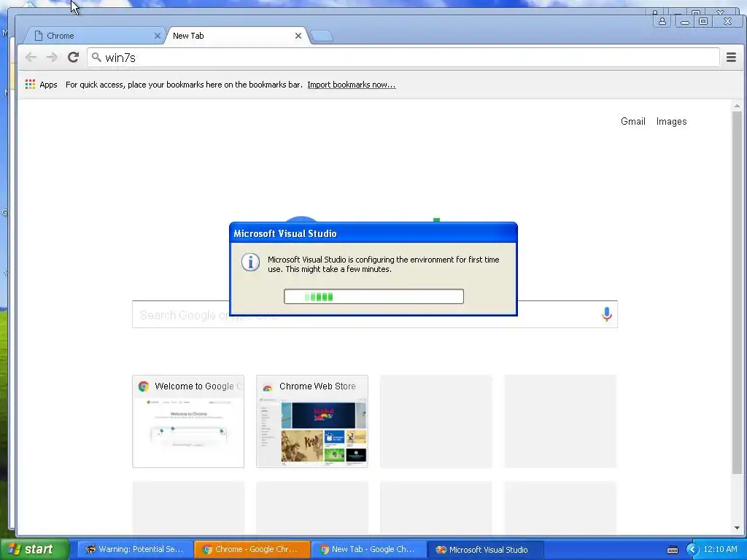Click the keyboard icon in system tray

pos(672,550)
